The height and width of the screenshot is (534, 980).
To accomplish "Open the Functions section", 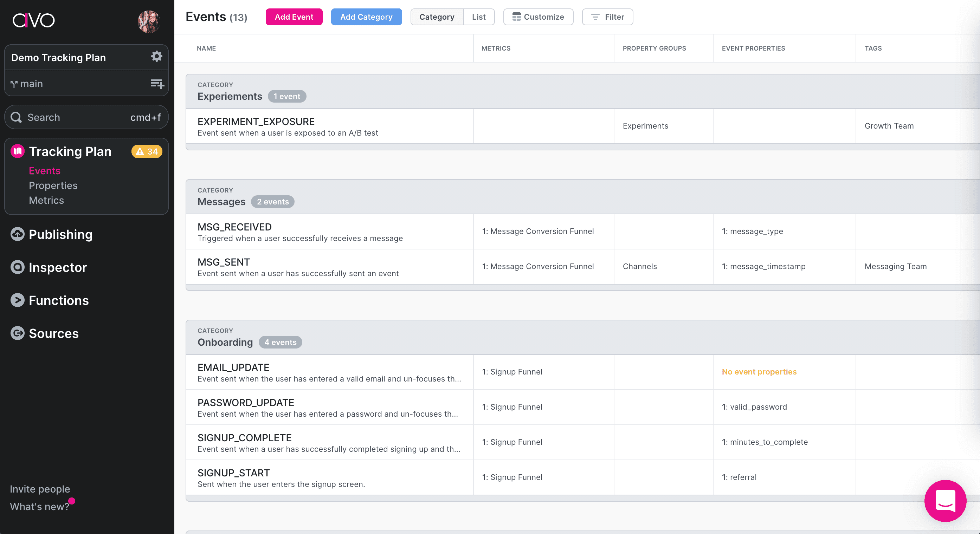I will 59,300.
